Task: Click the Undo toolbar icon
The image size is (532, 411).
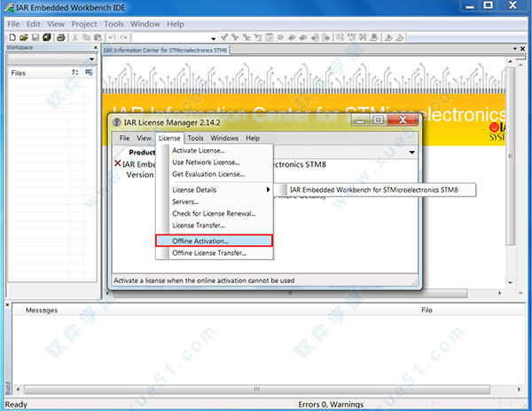Action: point(113,37)
